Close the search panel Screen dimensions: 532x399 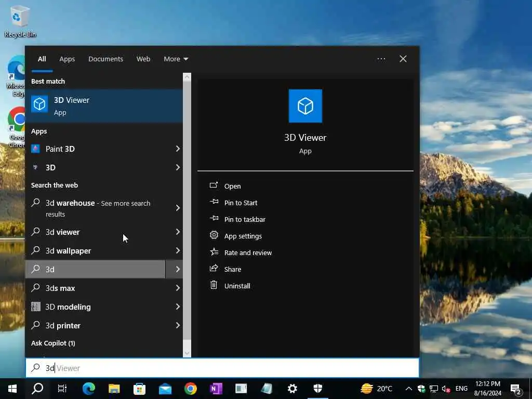[403, 59]
